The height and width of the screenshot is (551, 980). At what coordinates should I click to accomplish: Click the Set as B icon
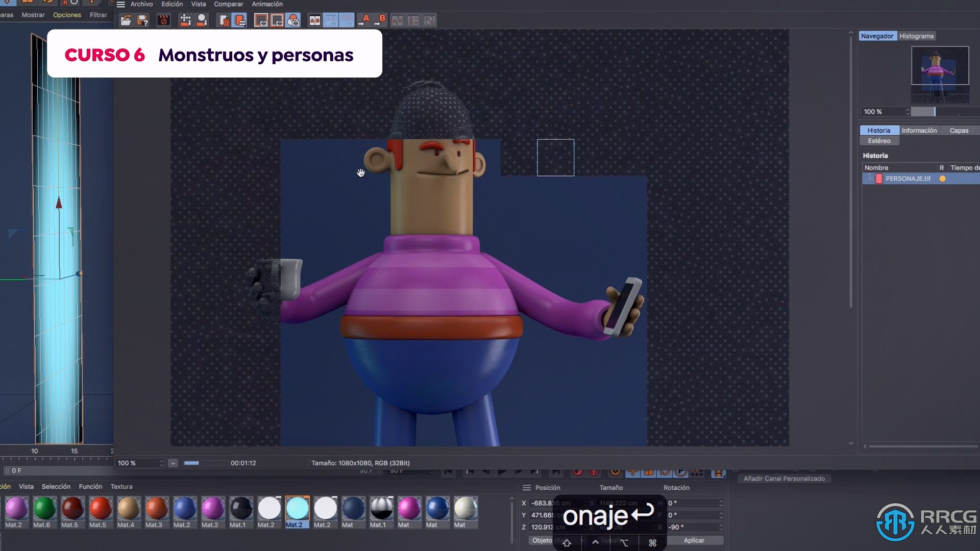[380, 20]
